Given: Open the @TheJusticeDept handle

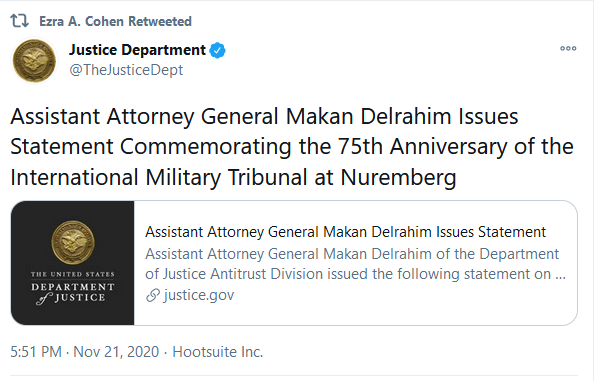Looking at the screenshot, I should [x=126, y=70].
